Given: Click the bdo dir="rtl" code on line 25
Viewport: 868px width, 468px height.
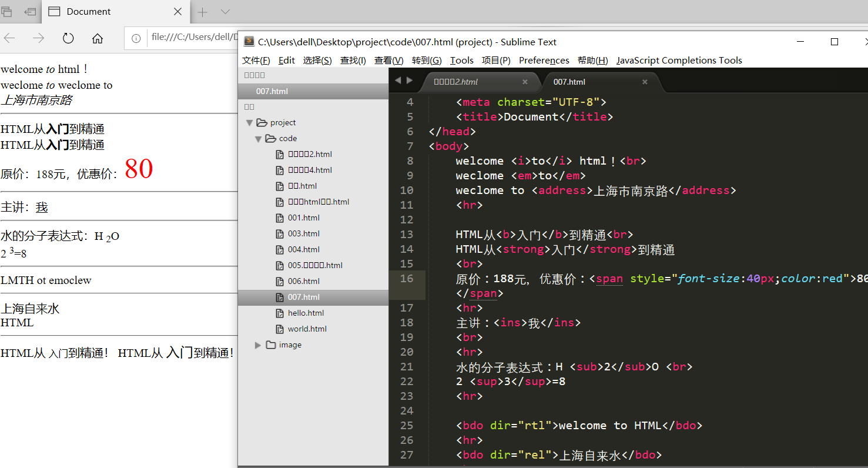Looking at the screenshot, I should pyautogui.click(x=507, y=426).
